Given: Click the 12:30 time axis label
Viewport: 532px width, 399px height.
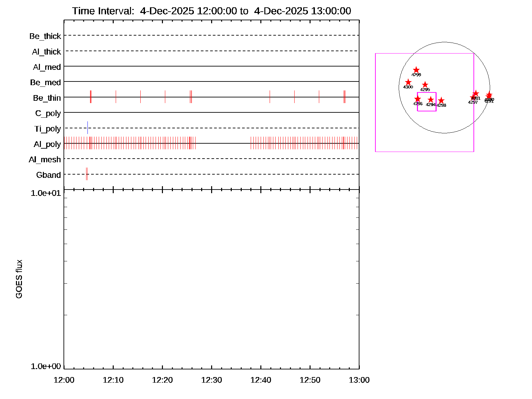Looking at the screenshot, I should point(211,380).
